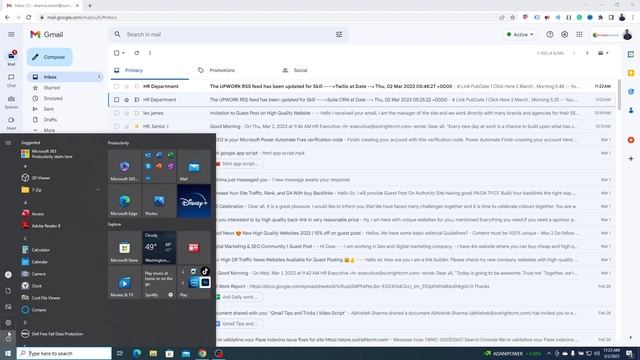Screen dimensions: 640x360
Task: Hide the side panel chevron
Action: point(631,338)
